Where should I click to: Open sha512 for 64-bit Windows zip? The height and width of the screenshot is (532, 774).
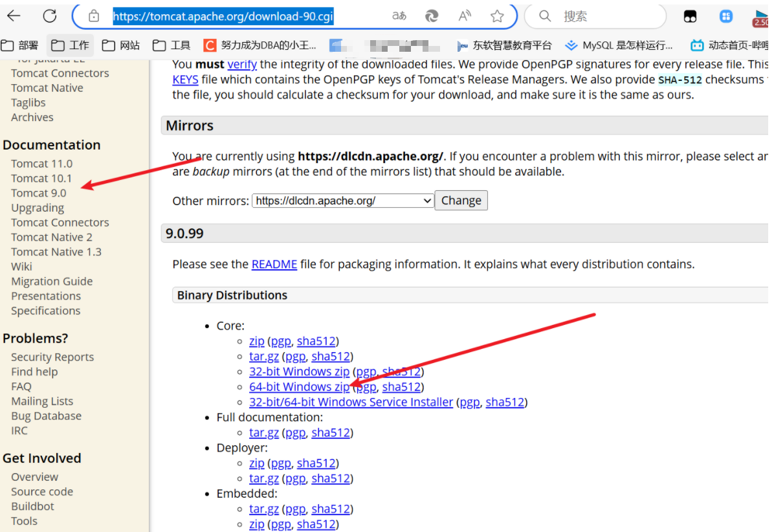[401, 387]
